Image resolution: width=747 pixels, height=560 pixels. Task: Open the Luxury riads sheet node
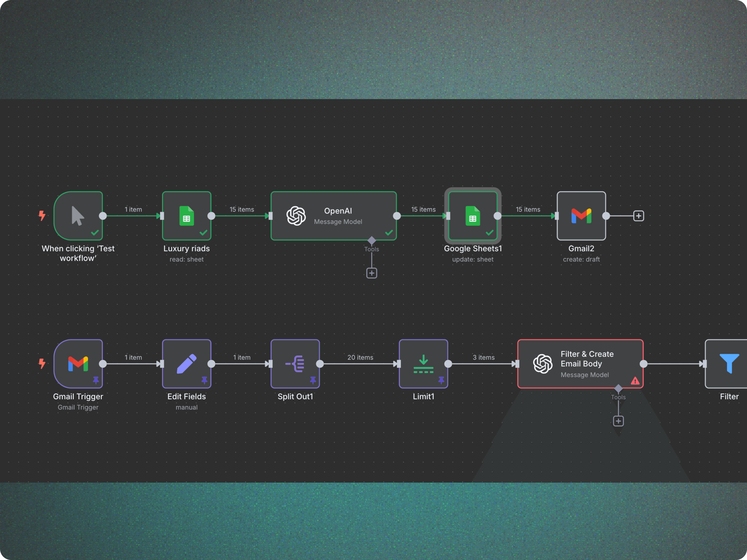[187, 216]
